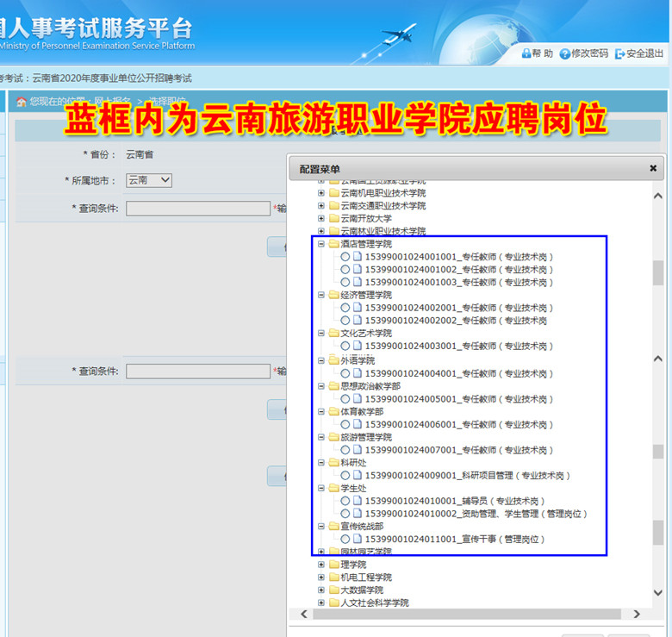Click the first 查询条件 input field
Screen dimensions: 672x637
(x=198, y=209)
